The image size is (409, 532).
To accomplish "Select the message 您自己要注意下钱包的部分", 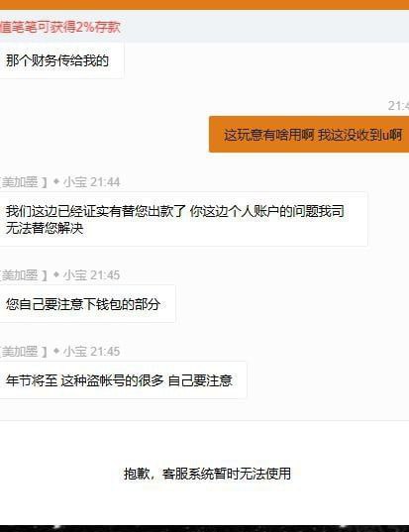I will (x=88, y=304).
